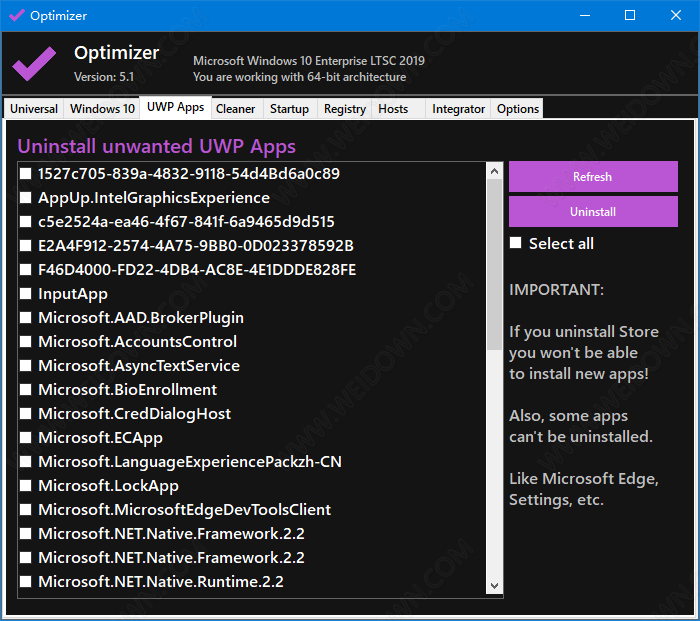Check Microsoft.LanguageExperiencePackzh-CN checkbox
Viewport: 700px width, 621px height.
pos(25,462)
